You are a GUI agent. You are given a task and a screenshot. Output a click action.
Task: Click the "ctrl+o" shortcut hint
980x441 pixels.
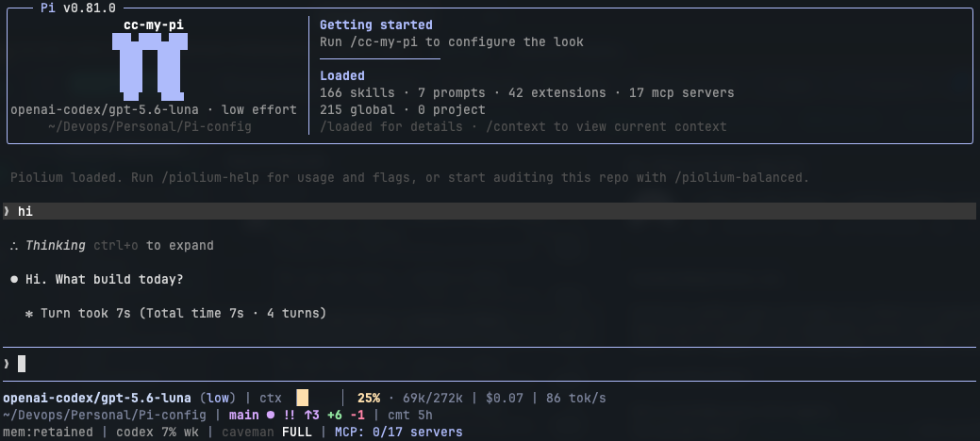tap(116, 246)
